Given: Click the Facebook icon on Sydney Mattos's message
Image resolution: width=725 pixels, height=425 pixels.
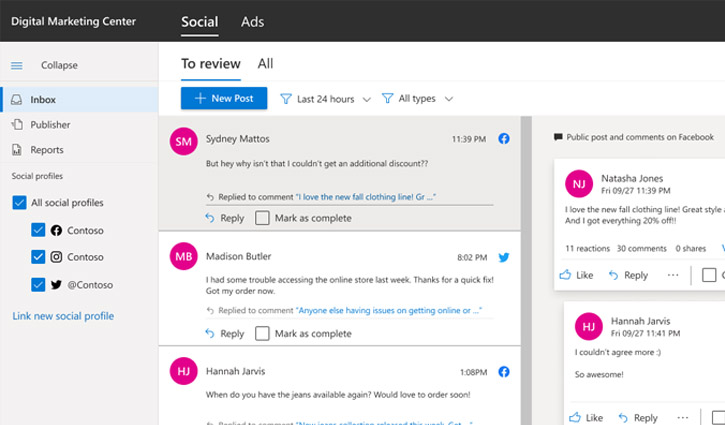Looking at the screenshot, I should coord(504,139).
